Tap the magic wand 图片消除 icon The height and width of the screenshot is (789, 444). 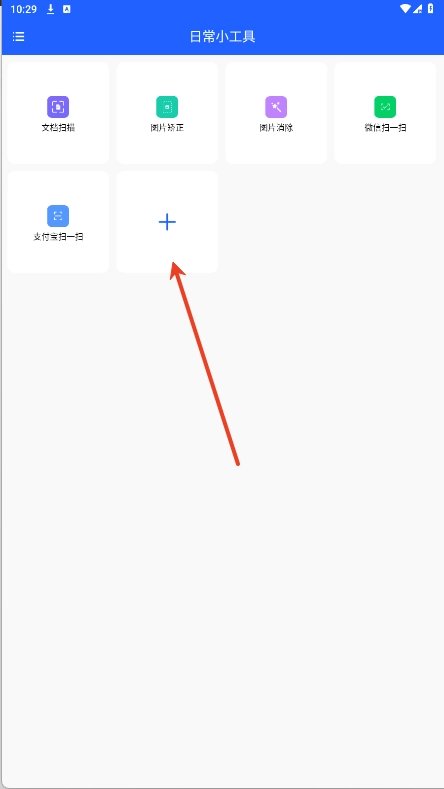(276, 107)
